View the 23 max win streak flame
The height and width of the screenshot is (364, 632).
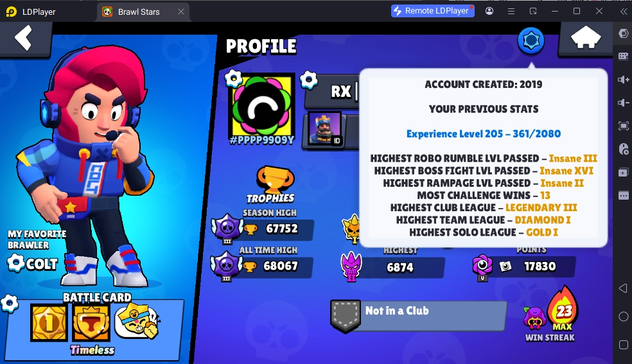[563, 309]
